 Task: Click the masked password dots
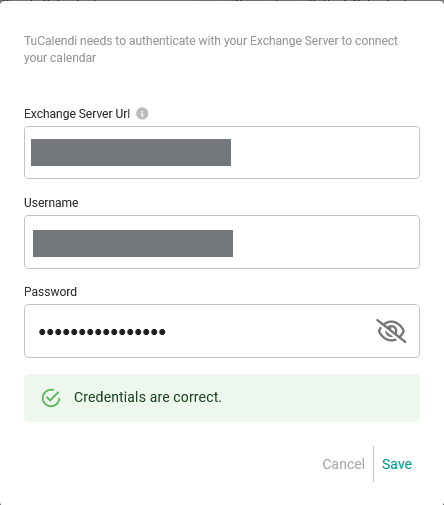[x=102, y=332]
